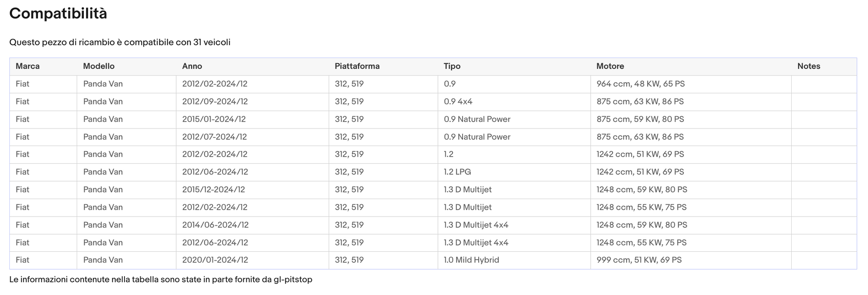The width and height of the screenshot is (868, 295).
Task: Click the Tipo column header
Action: pyautogui.click(x=452, y=66)
